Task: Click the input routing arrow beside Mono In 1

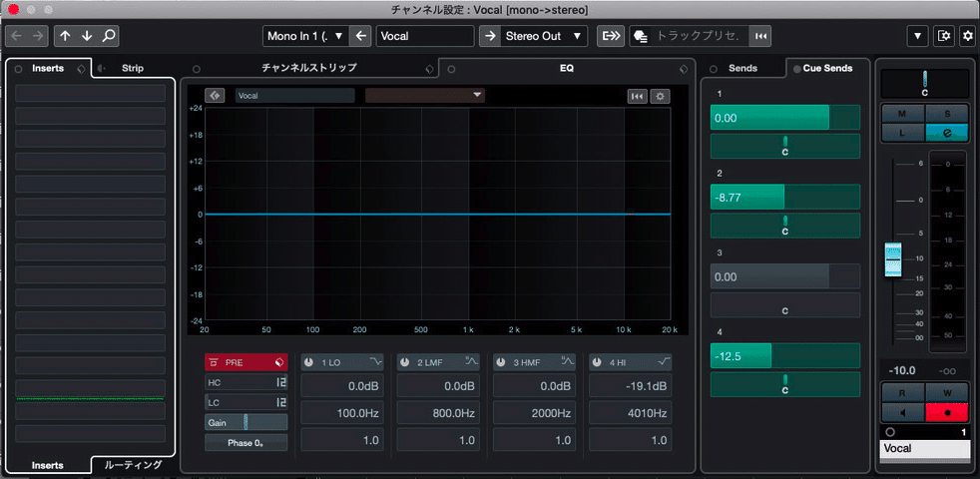Action: point(360,36)
